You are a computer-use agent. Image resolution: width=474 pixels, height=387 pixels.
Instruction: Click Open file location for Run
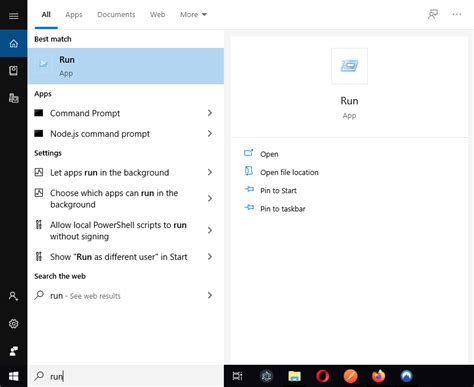point(289,172)
